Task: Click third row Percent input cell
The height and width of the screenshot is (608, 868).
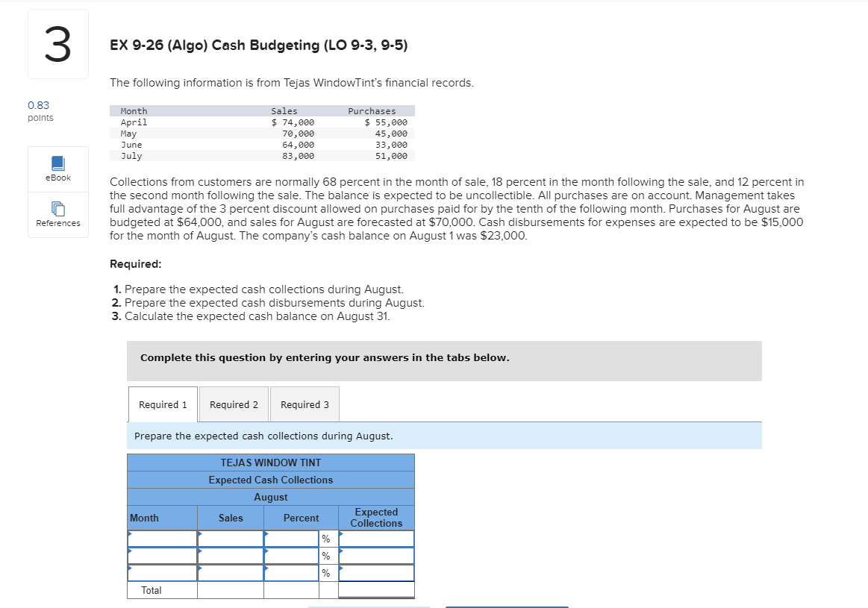Action: 291,573
